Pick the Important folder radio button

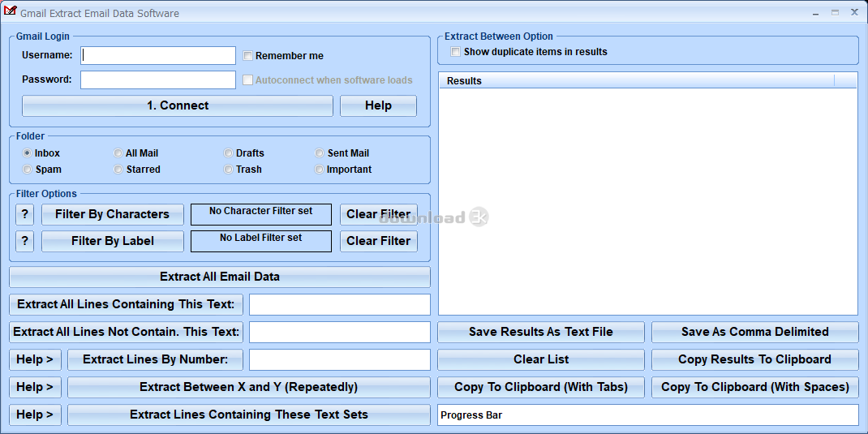pos(320,170)
